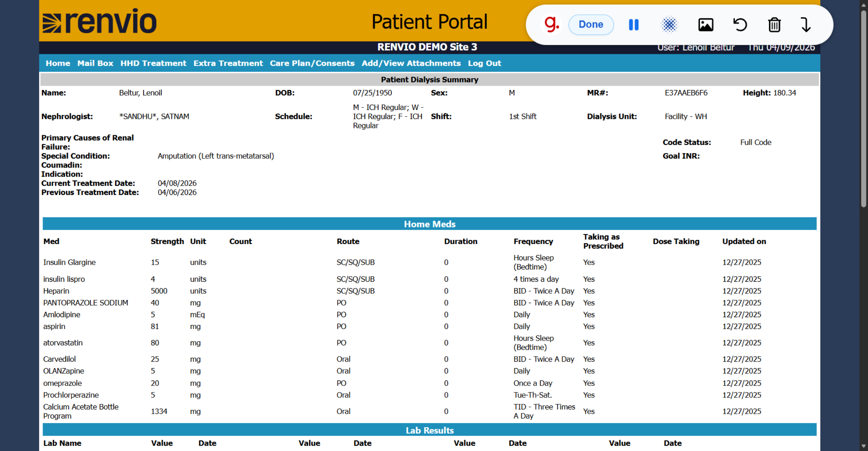The width and height of the screenshot is (868, 451).
Task: Click the scrollbar up arrow
Action: coord(864,4)
